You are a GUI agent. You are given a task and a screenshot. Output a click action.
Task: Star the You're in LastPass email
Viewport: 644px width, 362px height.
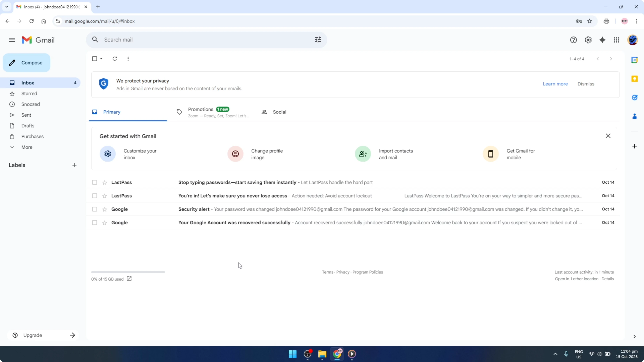pyautogui.click(x=104, y=196)
